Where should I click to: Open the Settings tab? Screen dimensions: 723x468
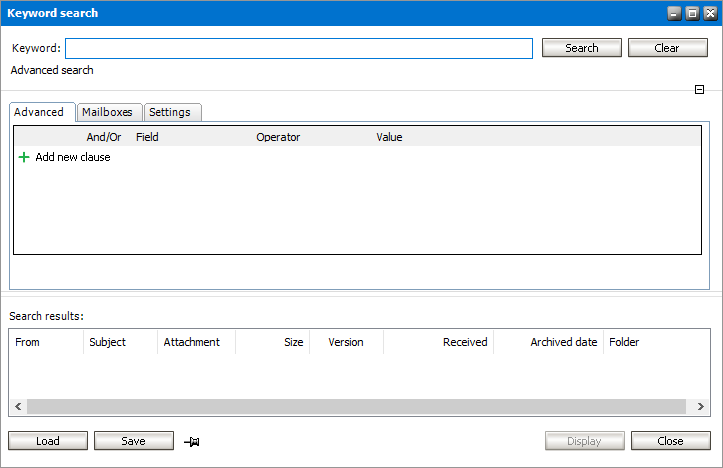point(173,112)
